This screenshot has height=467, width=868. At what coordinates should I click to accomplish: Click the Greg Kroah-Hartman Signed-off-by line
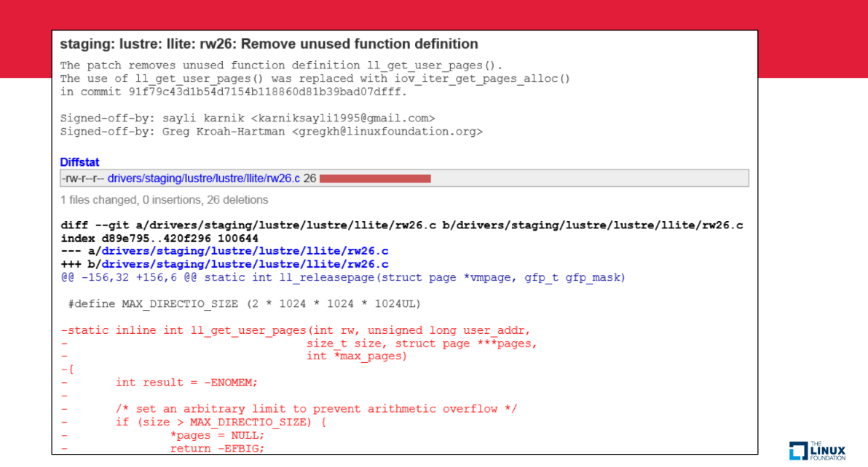[271, 132]
